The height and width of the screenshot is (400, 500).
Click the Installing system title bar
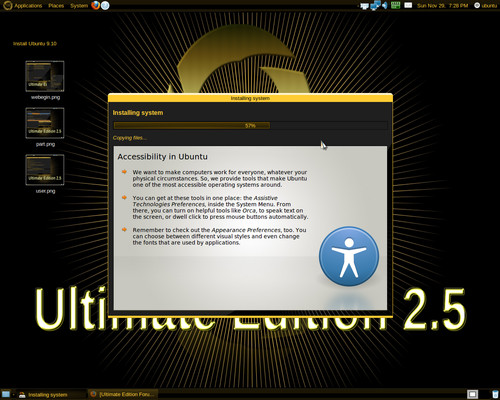[x=250, y=98]
